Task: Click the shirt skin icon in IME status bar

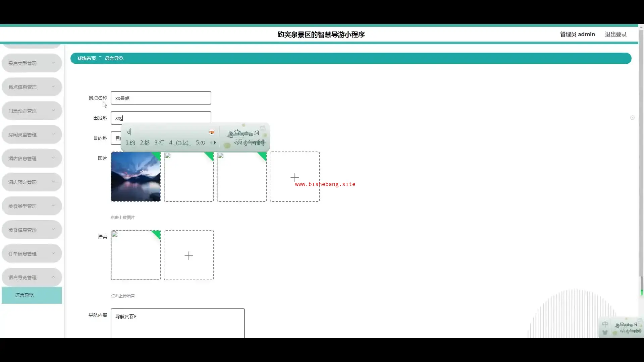Action: 605,333
